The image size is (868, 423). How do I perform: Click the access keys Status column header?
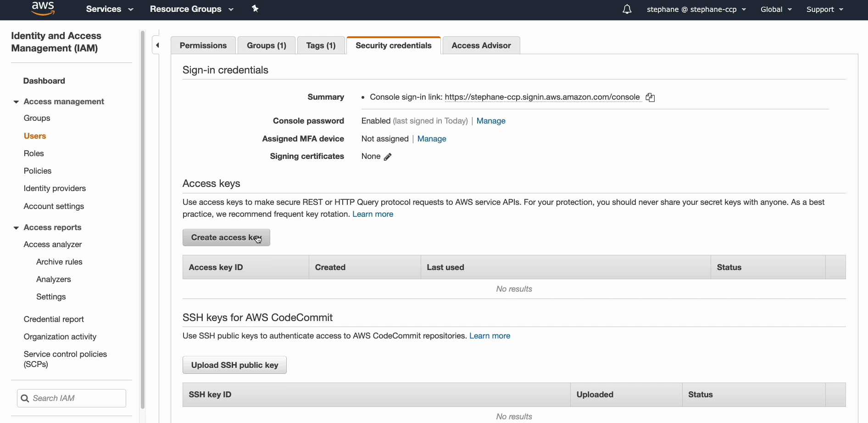point(768,267)
